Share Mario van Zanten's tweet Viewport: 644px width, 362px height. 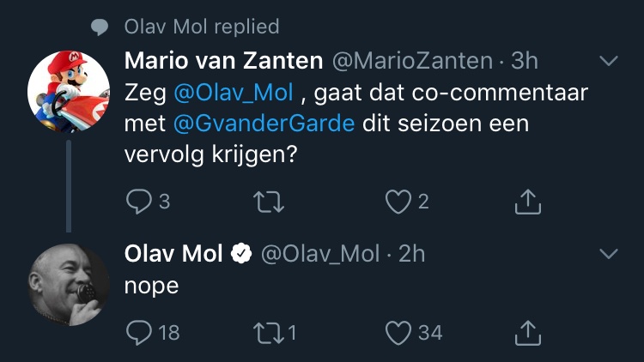click(x=527, y=202)
